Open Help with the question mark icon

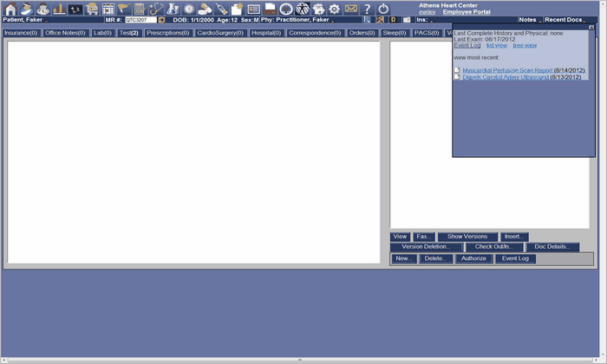(367, 8)
